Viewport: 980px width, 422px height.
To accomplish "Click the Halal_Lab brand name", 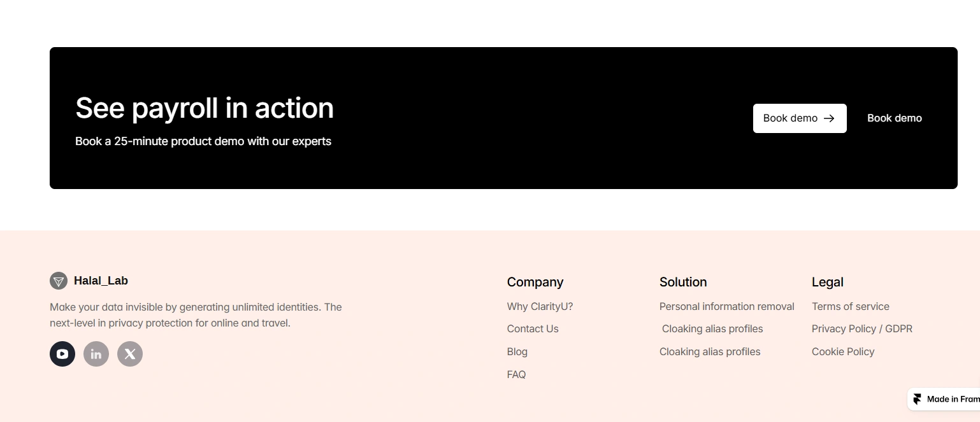I will [x=101, y=281].
